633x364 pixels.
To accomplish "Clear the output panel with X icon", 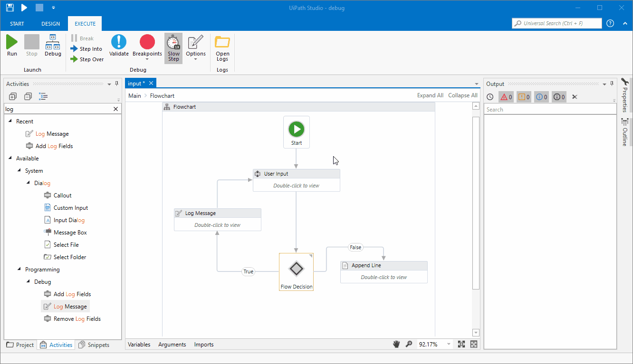I will (575, 97).
